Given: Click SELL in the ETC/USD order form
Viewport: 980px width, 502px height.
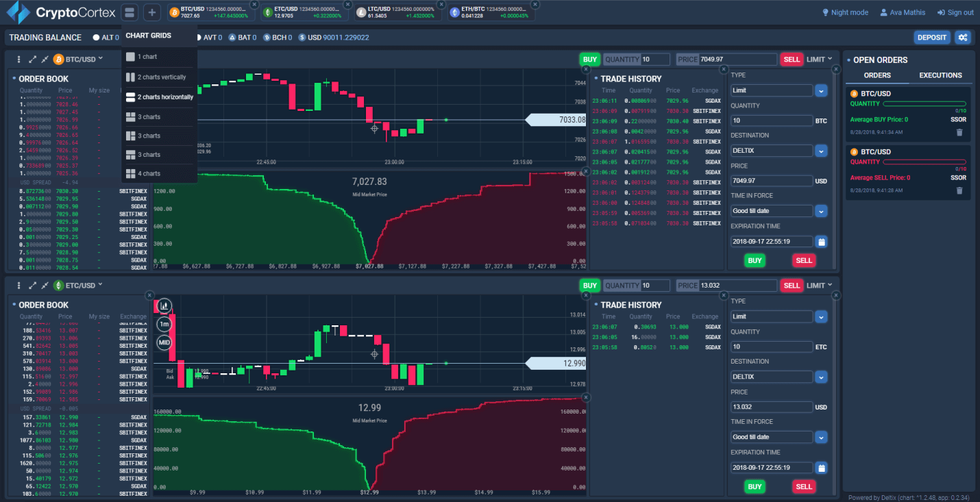Looking at the screenshot, I should coord(804,486).
